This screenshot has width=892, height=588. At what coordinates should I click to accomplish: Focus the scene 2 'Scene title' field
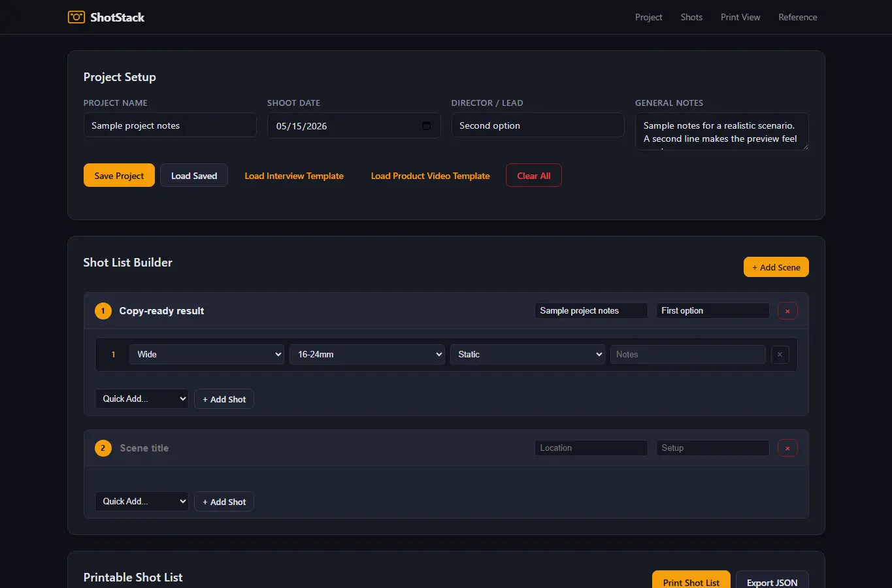(322, 448)
